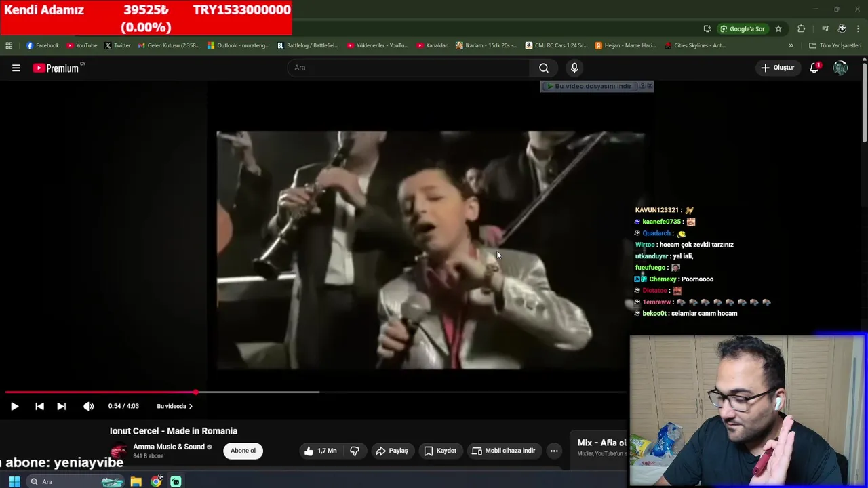This screenshot has height=488, width=868.
Task: Open the notifications bell
Action: 814,68
